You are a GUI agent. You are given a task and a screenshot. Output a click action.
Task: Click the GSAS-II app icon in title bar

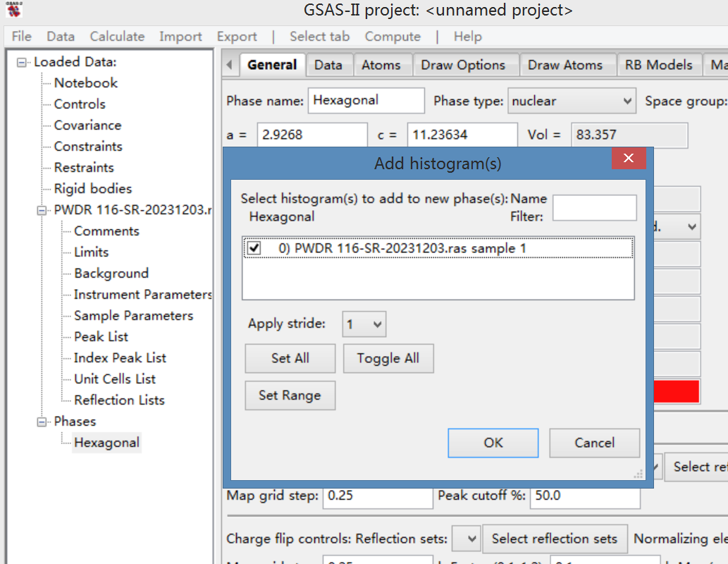pos(13,9)
